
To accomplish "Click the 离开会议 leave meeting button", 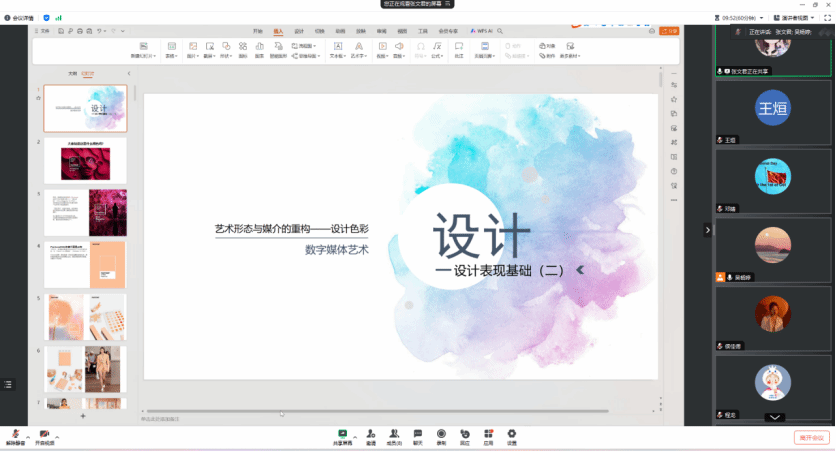I will point(810,438).
